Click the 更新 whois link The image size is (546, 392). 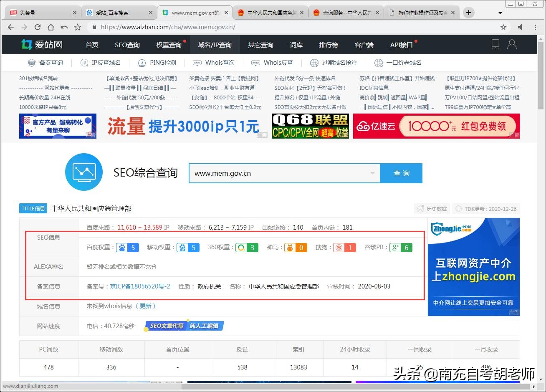[x=145, y=306]
